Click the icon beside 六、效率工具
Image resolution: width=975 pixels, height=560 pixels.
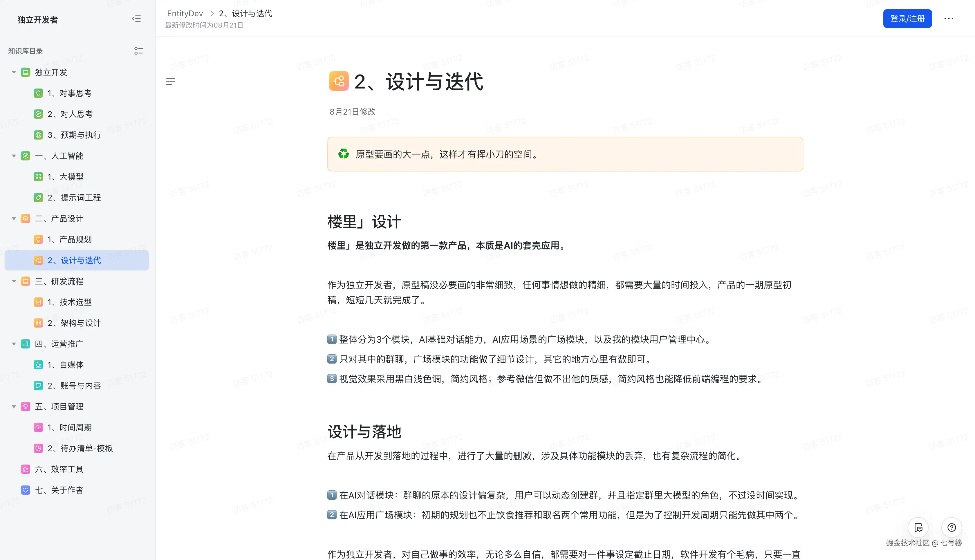(x=25, y=469)
